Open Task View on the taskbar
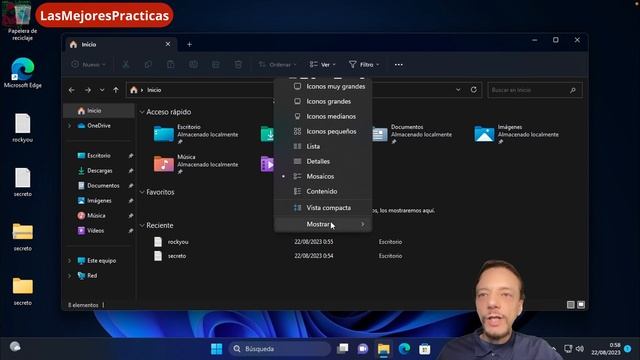 342,349
